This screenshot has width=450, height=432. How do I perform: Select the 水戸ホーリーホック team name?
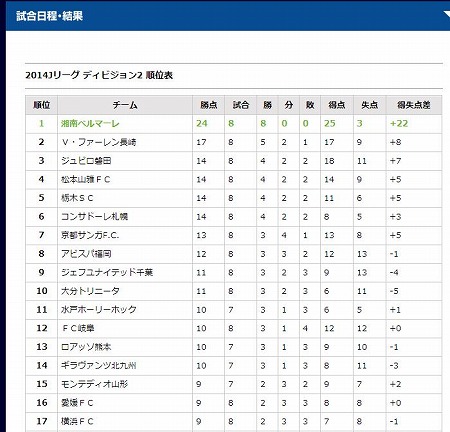[99, 310]
